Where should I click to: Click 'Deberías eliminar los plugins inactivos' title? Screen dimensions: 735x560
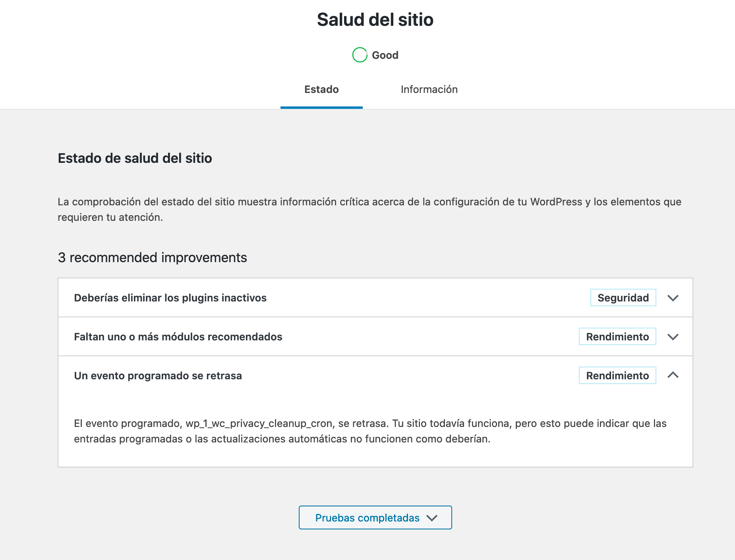coord(170,298)
